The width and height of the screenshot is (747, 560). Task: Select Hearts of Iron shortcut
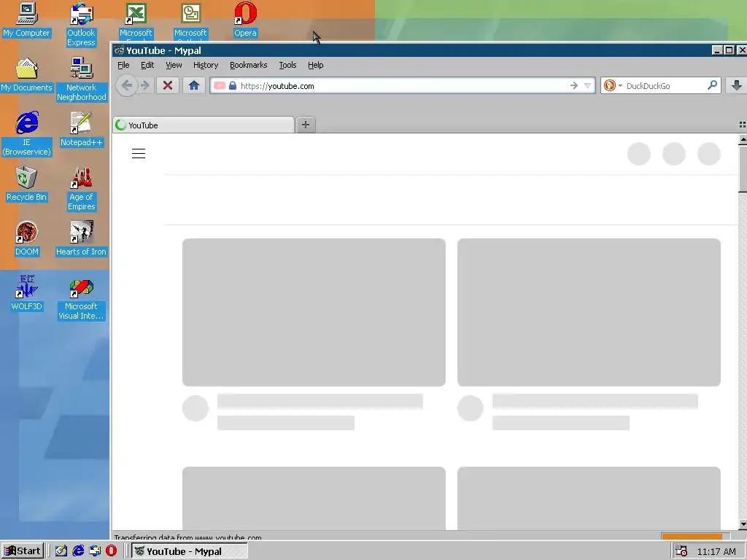[82, 238]
